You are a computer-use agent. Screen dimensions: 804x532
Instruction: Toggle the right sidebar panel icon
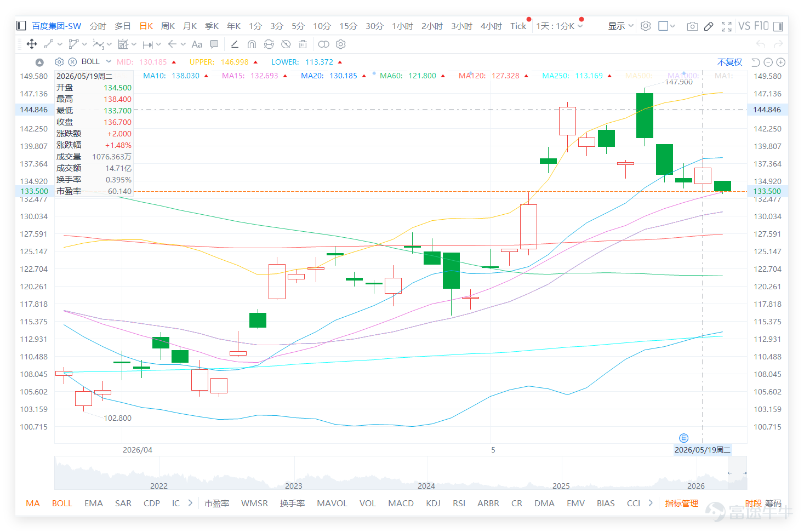pos(778,26)
